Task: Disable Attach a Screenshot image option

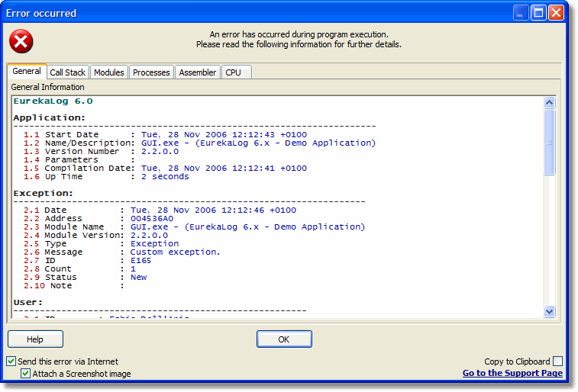Action: click(x=25, y=373)
